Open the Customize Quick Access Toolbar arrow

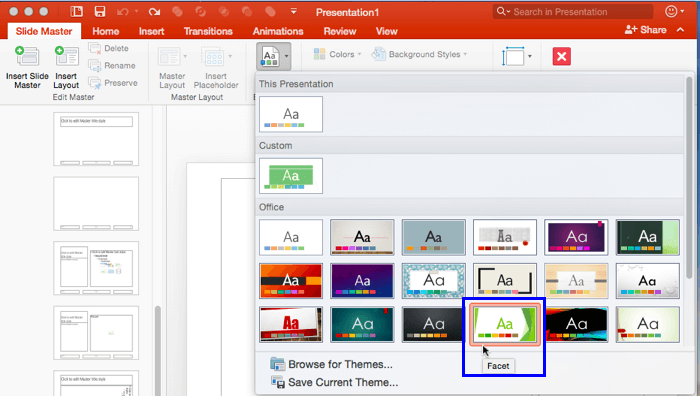point(293,11)
